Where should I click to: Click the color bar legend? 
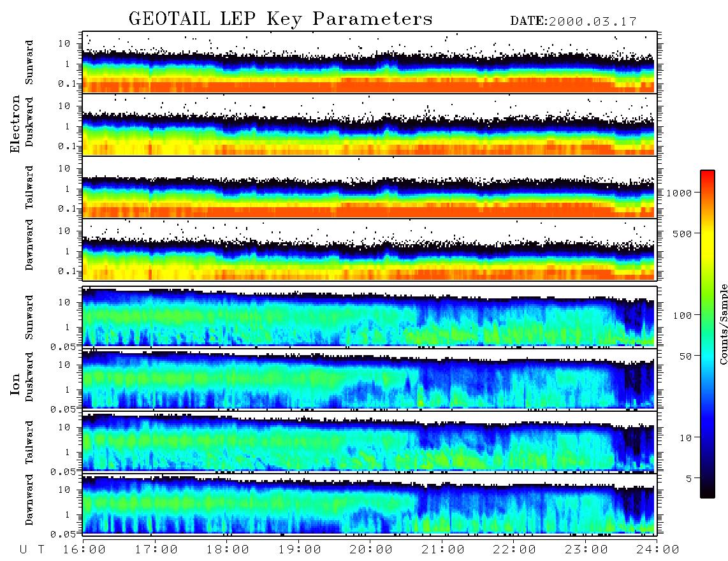[x=708, y=334]
